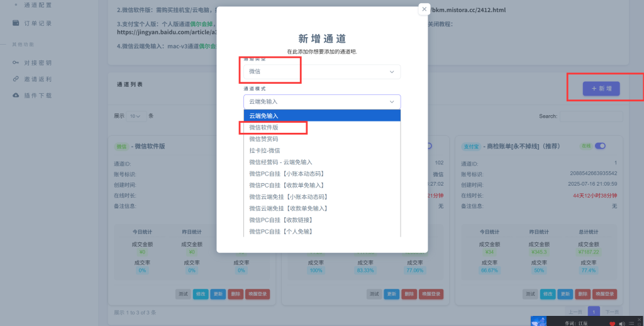Open 插件下载 sidebar entry
This screenshot has width=644, height=326.
pos(37,96)
